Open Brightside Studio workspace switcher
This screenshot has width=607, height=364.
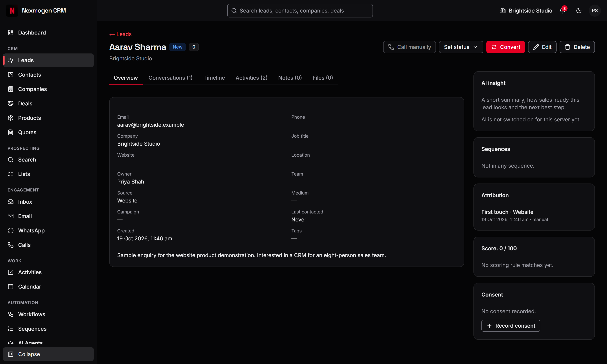pyautogui.click(x=526, y=11)
